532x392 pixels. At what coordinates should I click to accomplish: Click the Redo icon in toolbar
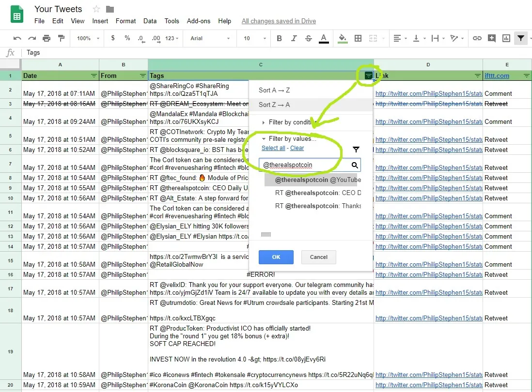tap(32, 38)
